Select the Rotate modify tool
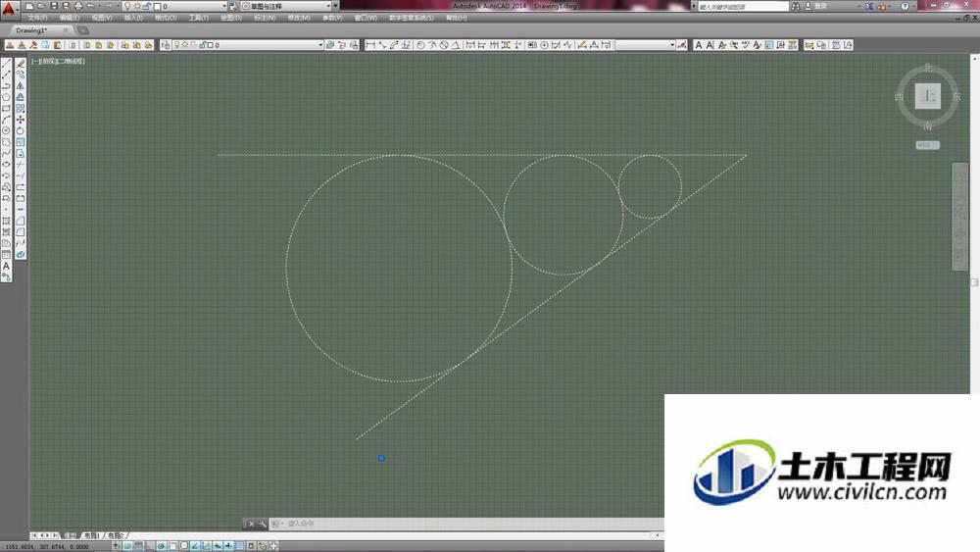This screenshot has width=980, height=552. click(21, 130)
